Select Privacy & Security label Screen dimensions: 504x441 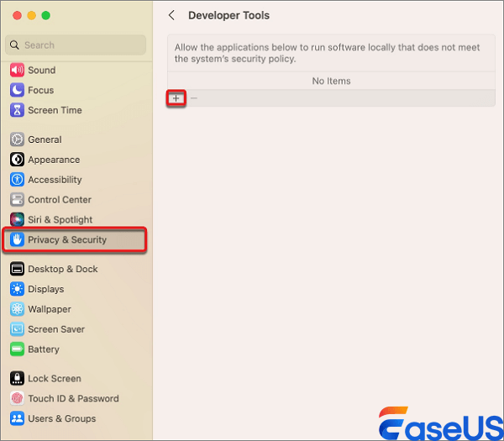click(67, 239)
